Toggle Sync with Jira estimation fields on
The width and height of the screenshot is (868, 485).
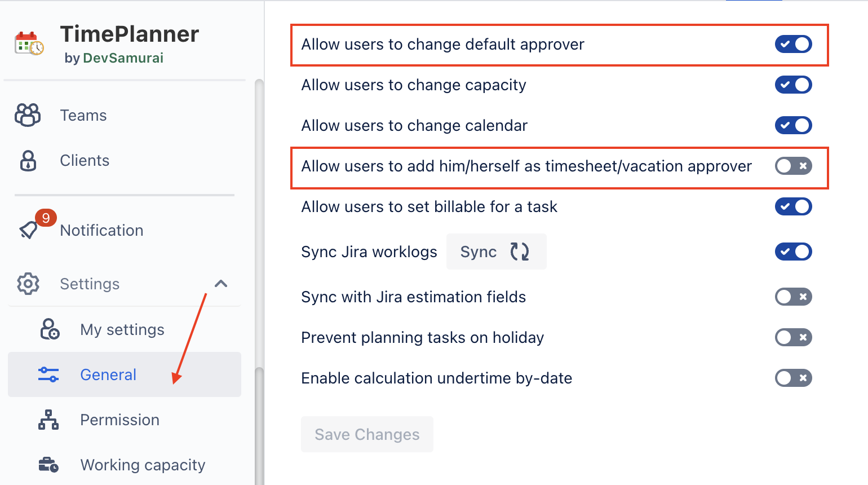pyautogui.click(x=793, y=297)
